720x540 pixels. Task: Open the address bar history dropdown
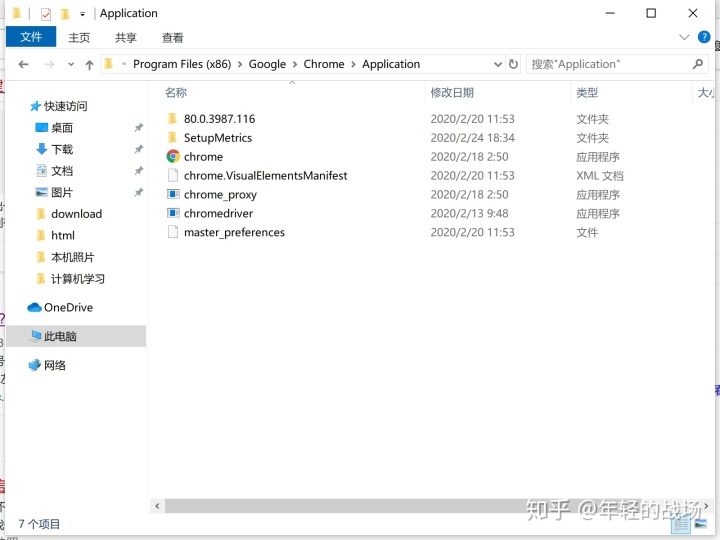pos(498,64)
